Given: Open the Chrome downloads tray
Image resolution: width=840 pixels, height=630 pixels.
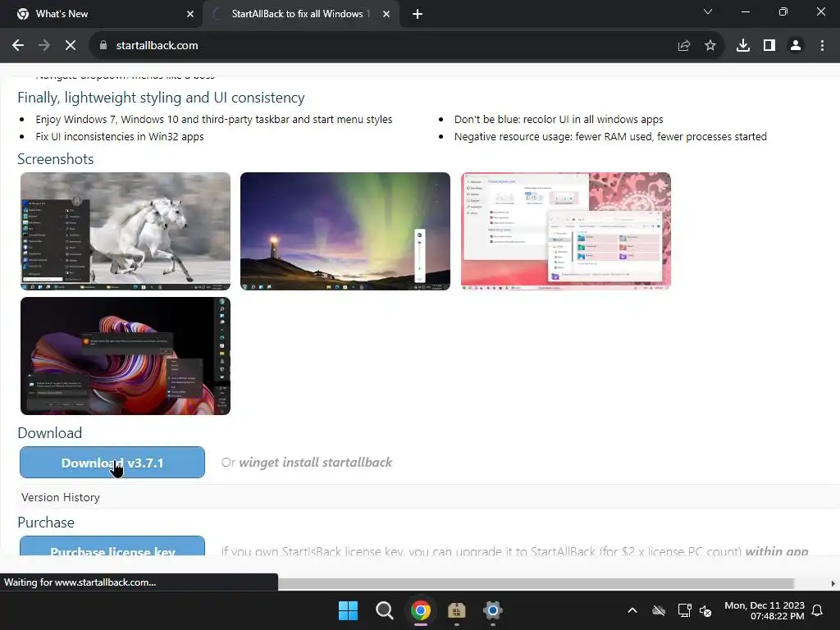Looking at the screenshot, I should point(743,46).
